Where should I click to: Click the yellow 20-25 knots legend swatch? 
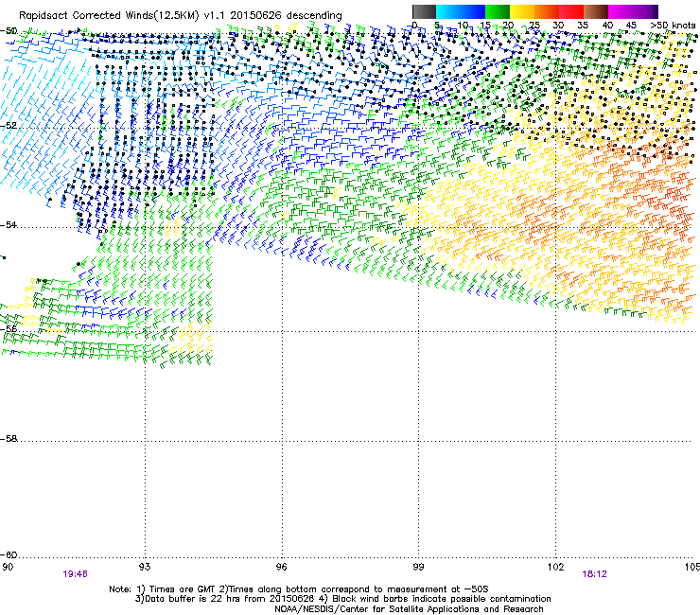pos(522,11)
